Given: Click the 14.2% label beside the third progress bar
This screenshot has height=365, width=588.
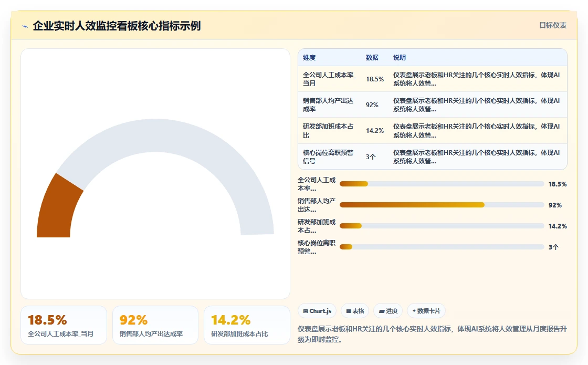Looking at the screenshot, I should [557, 226].
